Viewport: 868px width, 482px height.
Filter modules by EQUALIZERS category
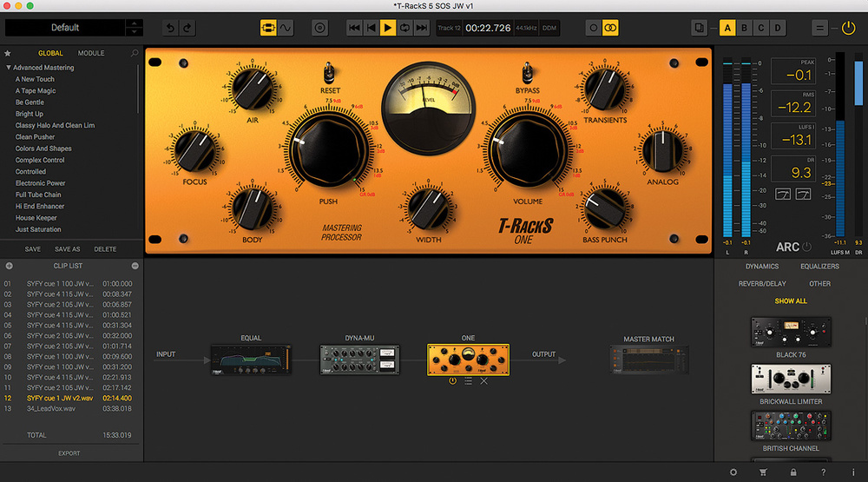819,267
